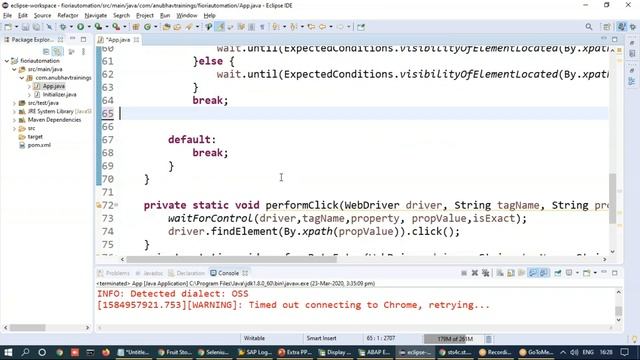The image size is (640, 360).
Task: Click the Debug bug icon
Action: [63, 27]
